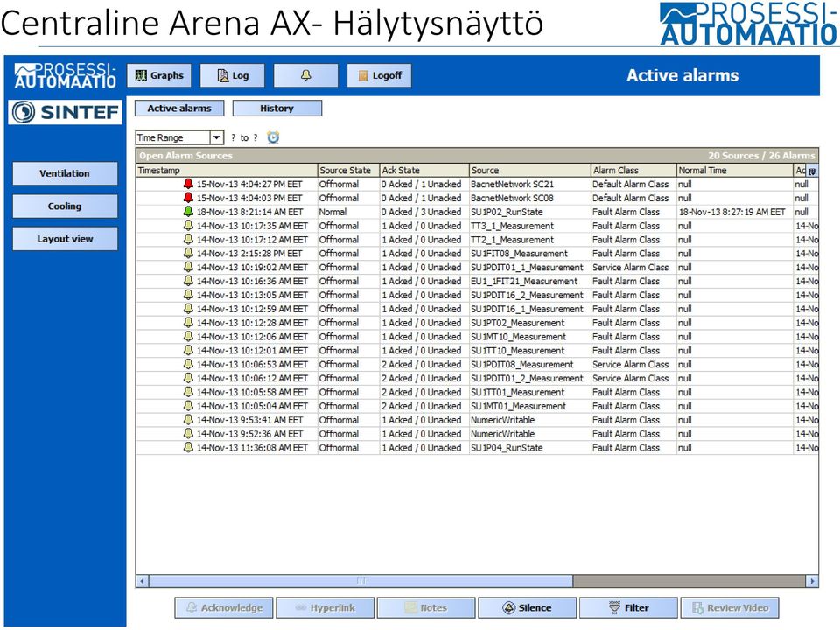Viewport: 840px width, 630px height.
Task: Click timestamp 14-Nov-13 9:52:36 AM EET
Action: click(x=249, y=435)
